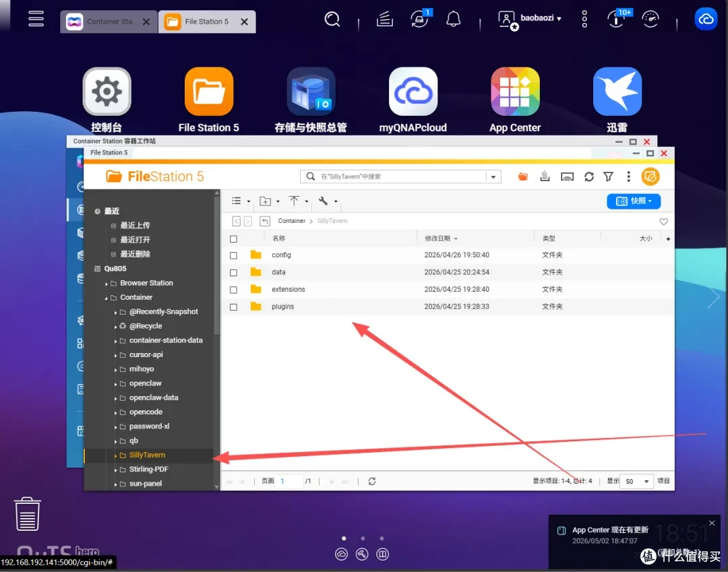Open background tasks icon in top bar

coord(384,20)
